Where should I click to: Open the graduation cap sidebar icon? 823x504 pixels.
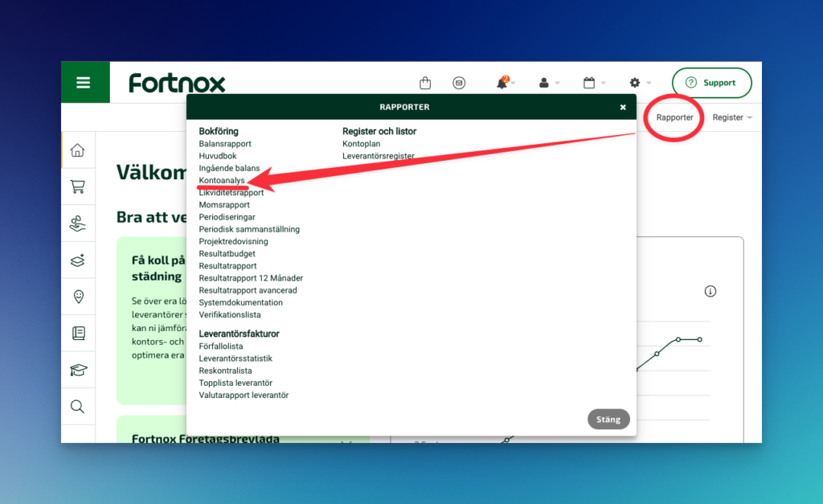[x=78, y=370]
